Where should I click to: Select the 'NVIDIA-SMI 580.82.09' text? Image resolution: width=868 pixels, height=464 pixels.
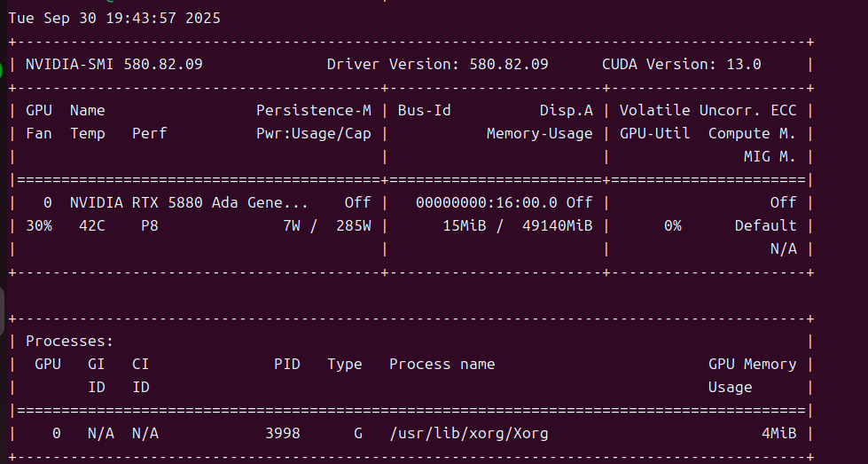click(114, 64)
